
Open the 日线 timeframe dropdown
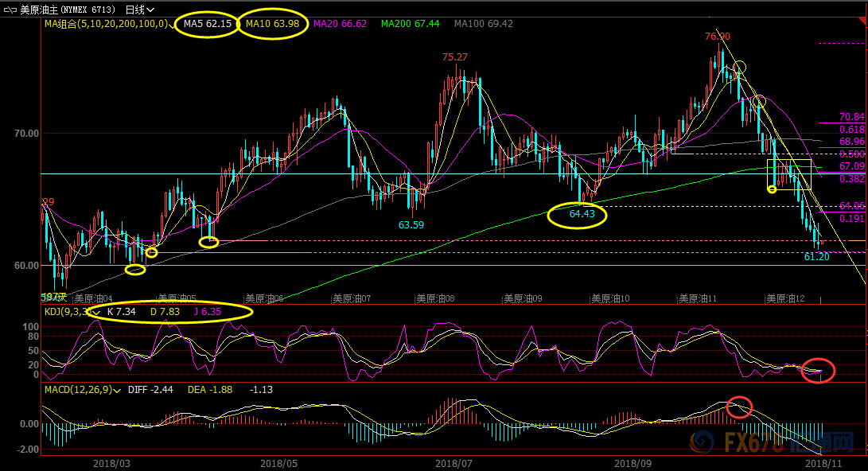coord(140,10)
